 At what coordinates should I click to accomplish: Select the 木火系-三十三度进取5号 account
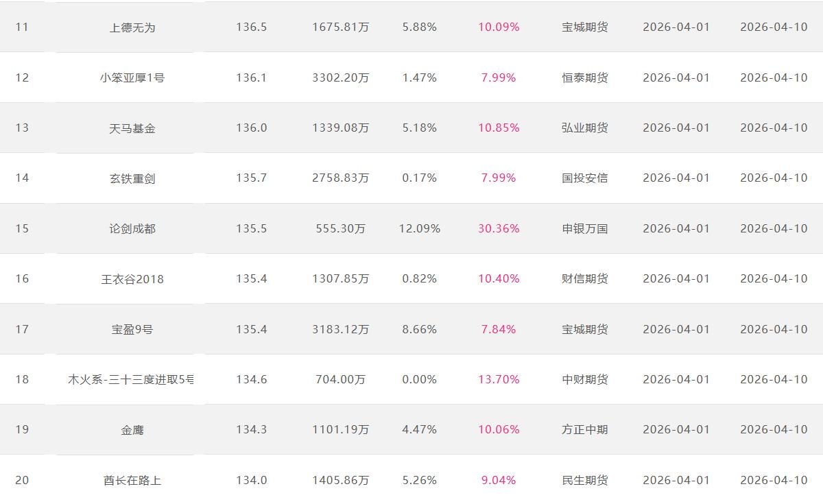coord(130,379)
